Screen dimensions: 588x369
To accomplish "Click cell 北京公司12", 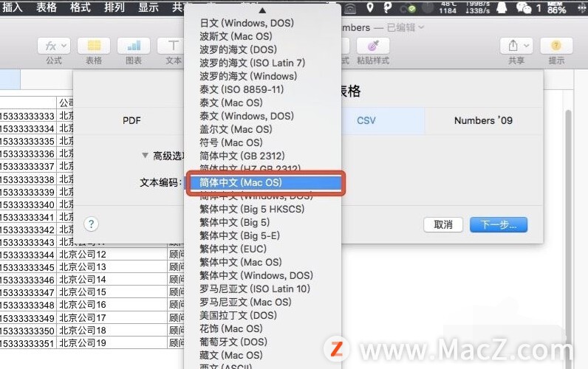I will click(112, 255).
